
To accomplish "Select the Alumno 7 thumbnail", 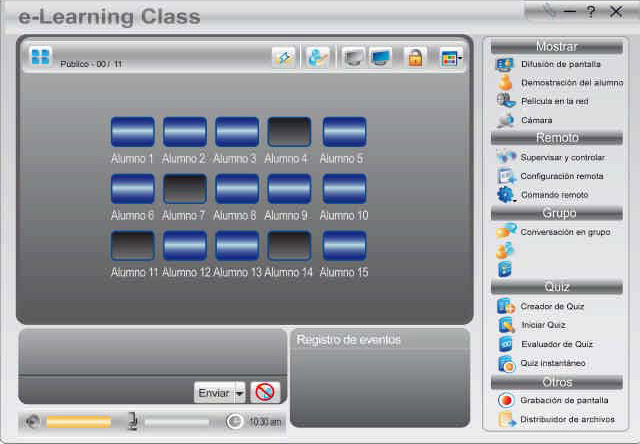I will point(184,189).
